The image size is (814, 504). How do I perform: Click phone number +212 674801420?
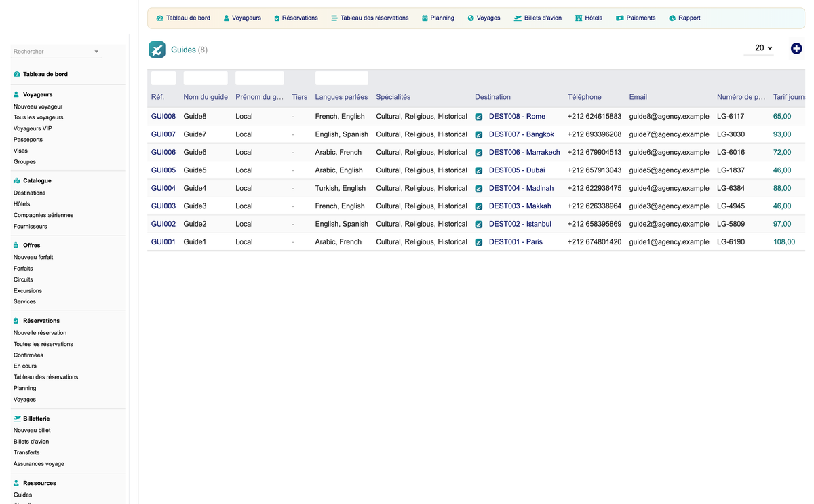(x=594, y=242)
